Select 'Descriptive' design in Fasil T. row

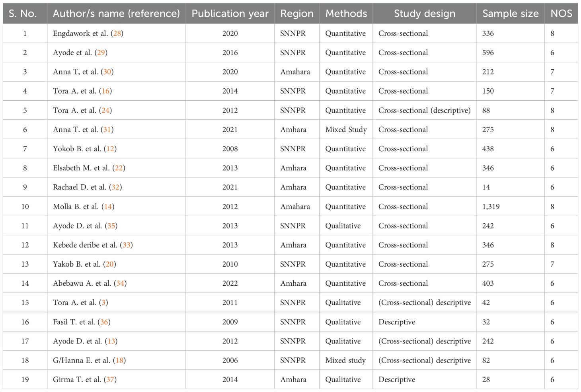tap(397, 322)
